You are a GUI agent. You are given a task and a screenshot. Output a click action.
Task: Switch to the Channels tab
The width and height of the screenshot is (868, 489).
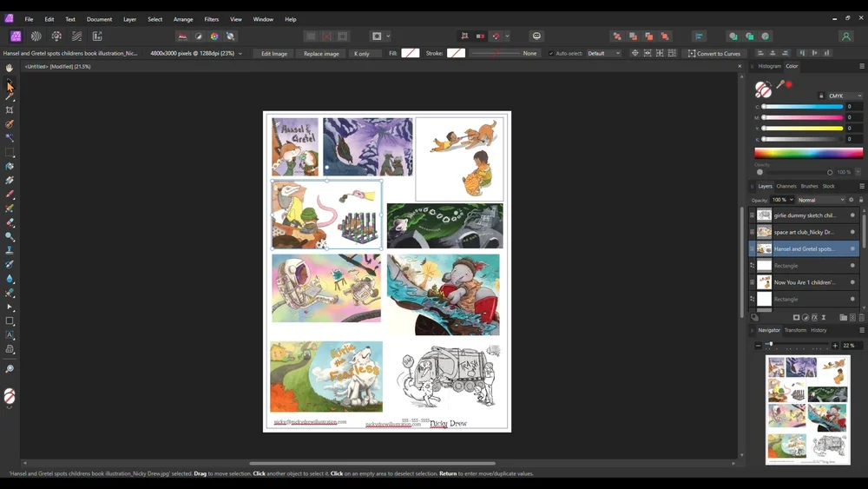pos(786,186)
